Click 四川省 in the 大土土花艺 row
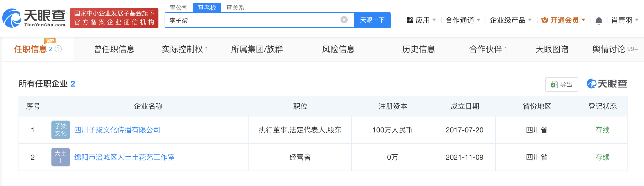The width and height of the screenshot is (644, 186). tap(536, 157)
